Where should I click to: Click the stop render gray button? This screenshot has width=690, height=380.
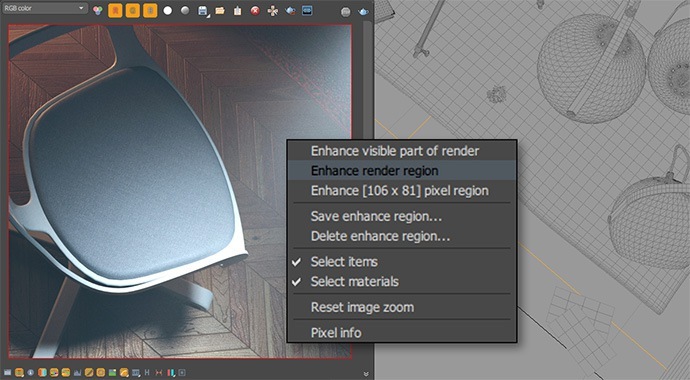point(346,12)
